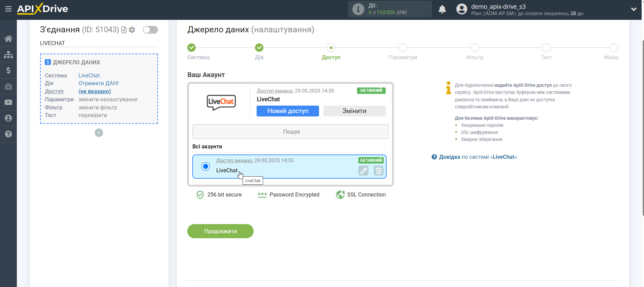Click the Пошук search field
The width and height of the screenshot is (644, 287).
point(290,132)
